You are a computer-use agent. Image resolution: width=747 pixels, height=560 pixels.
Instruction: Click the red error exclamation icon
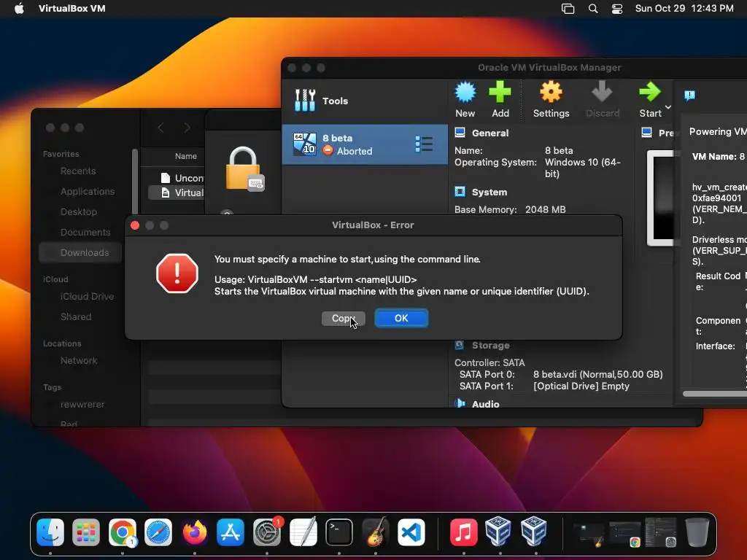tap(177, 273)
